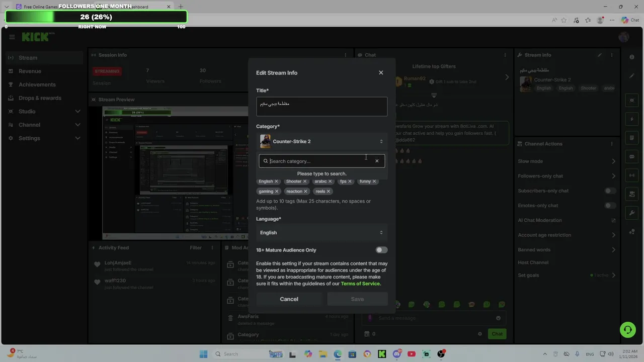
Task: Open Achievements in sidebar
Action: [x=44, y=84]
